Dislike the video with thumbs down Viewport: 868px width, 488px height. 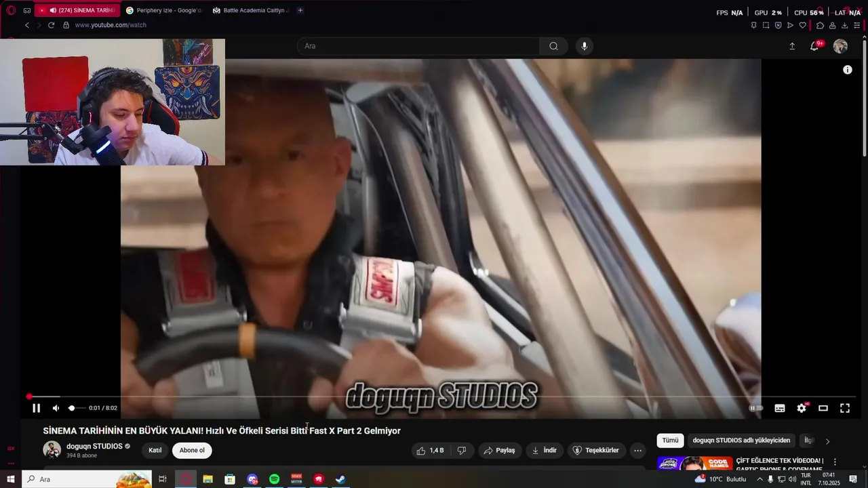(462, 450)
